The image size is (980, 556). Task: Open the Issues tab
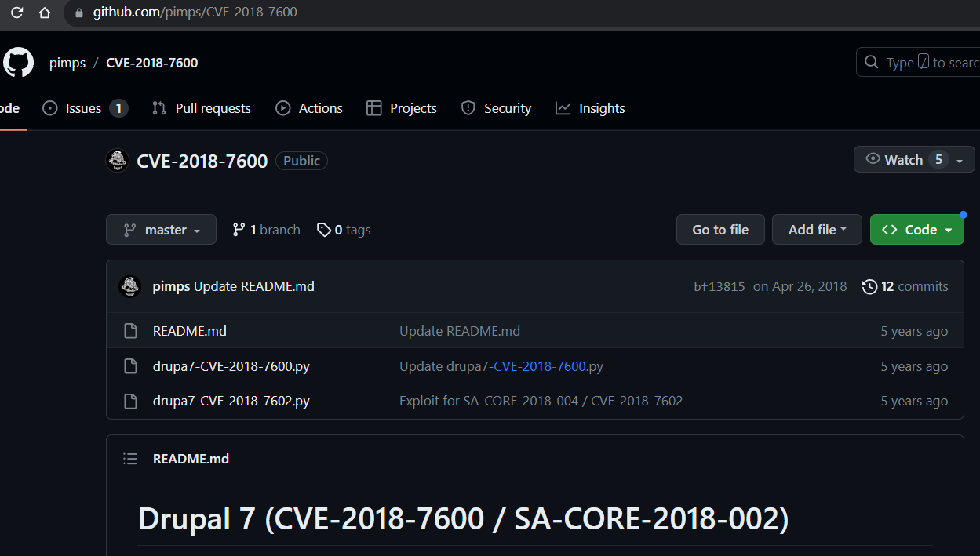click(85, 108)
